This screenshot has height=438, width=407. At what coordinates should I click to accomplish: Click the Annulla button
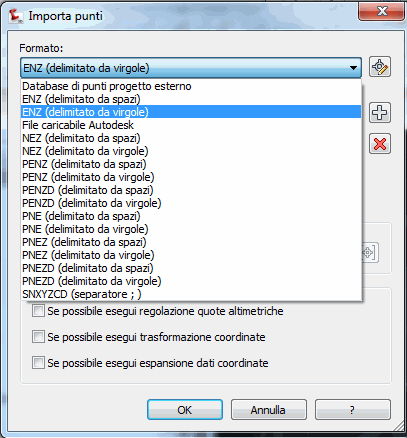coord(268,410)
